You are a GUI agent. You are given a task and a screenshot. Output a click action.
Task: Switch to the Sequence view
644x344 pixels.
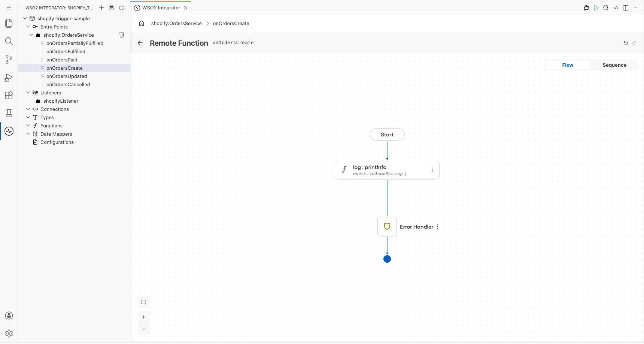614,65
